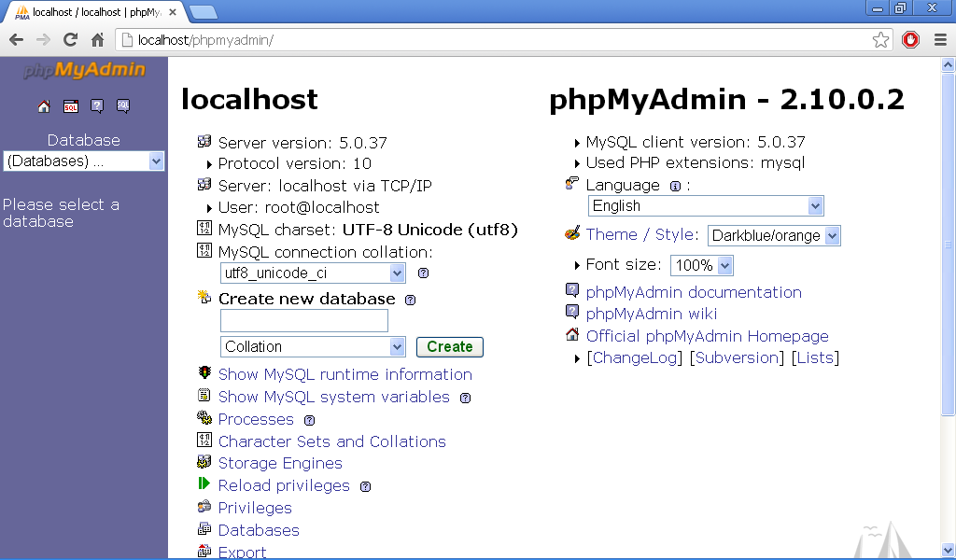Open Show MySQL system variables link
The height and width of the screenshot is (560, 956).
pyautogui.click(x=334, y=397)
